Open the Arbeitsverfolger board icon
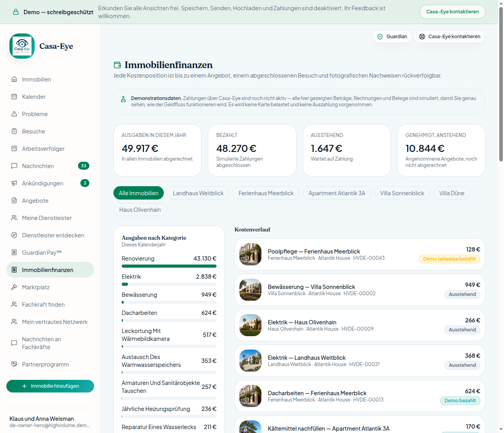This screenshot has height=433, width=504. tap(14, 148)
